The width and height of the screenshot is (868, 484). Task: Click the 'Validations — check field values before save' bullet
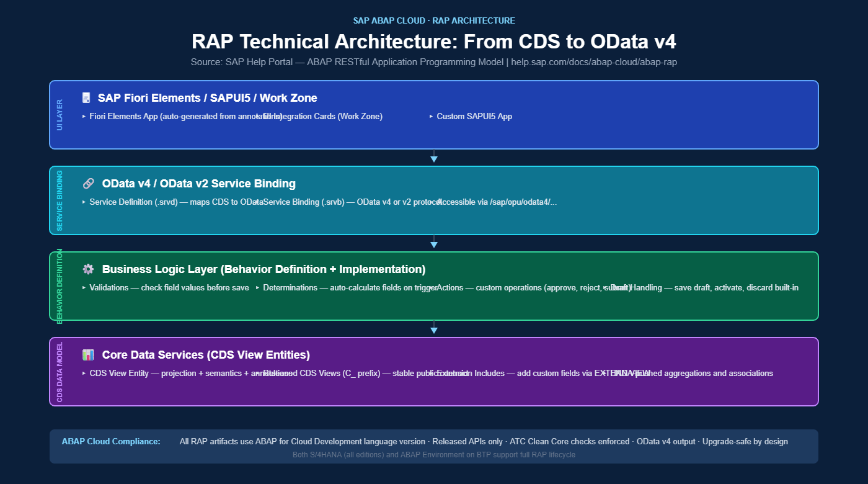tap(166, 288)
